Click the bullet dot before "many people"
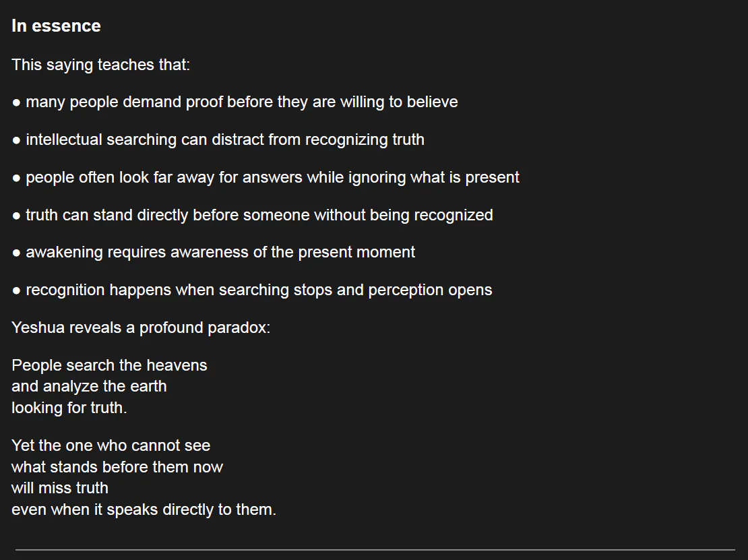This screenshot has height=560, width=748. pos(16,103)
